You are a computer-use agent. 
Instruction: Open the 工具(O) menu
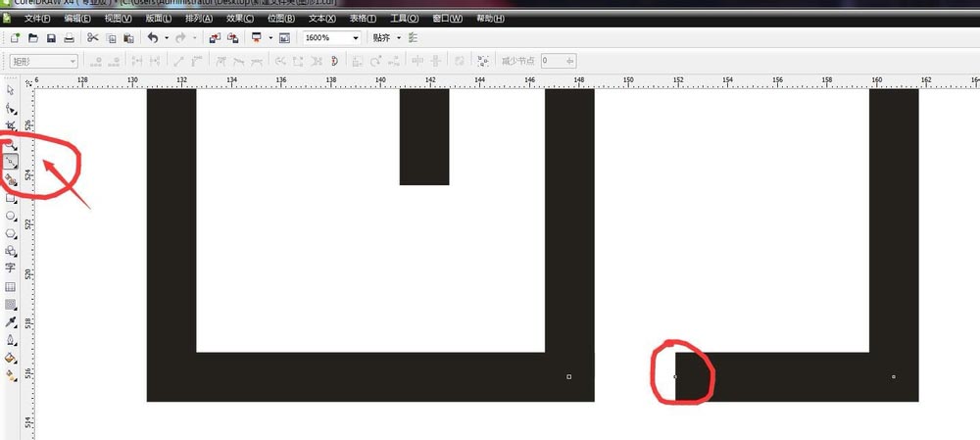[404, 19]
